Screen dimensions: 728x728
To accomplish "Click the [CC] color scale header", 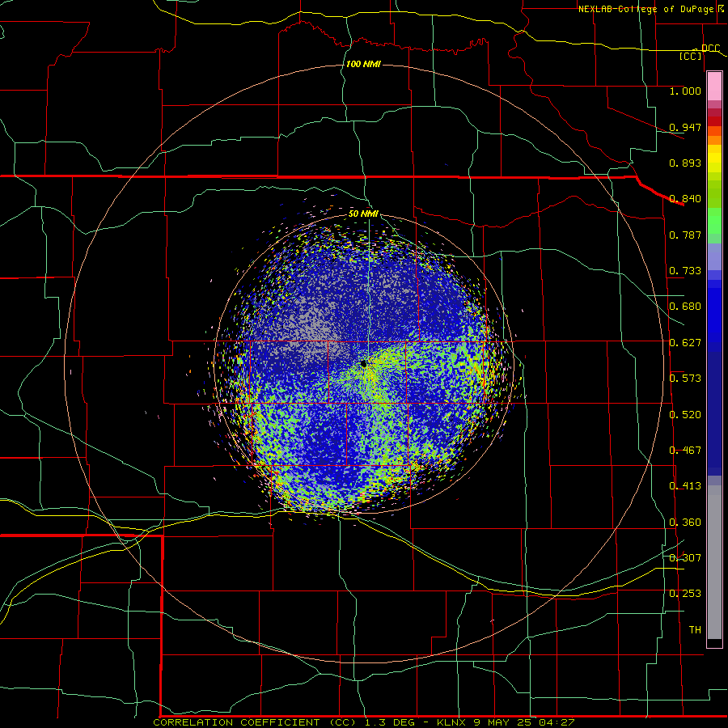I will (691, 56).
